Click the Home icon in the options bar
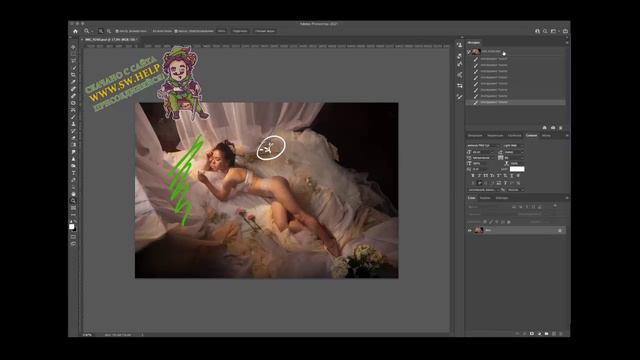The height and width of the screenshot is (360, 640). [x=76, y=31]
